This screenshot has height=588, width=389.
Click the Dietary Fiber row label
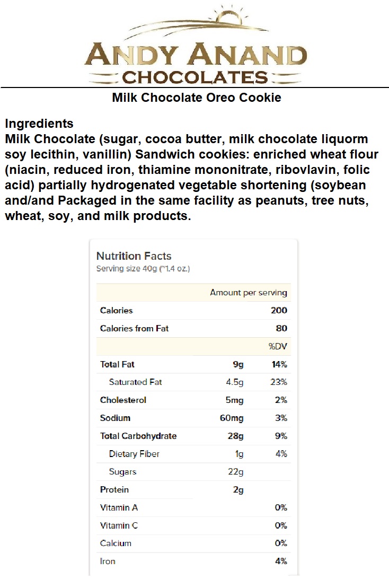134,454
